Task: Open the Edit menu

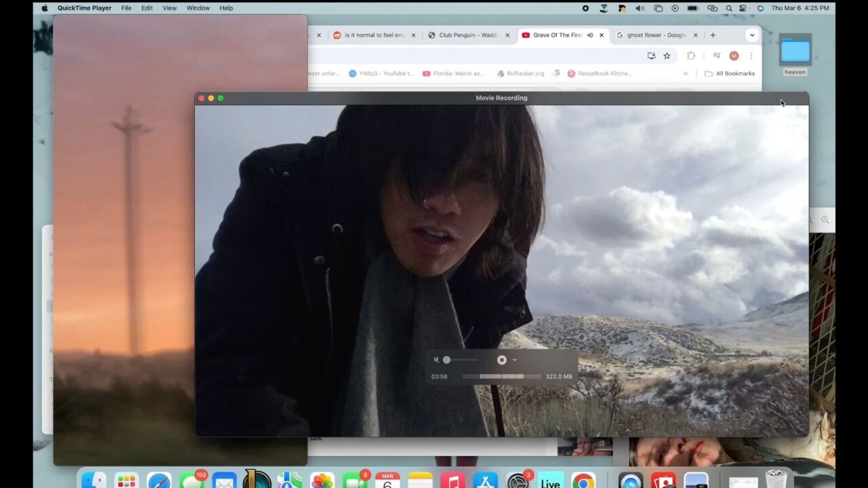Action: coord(147,8)
